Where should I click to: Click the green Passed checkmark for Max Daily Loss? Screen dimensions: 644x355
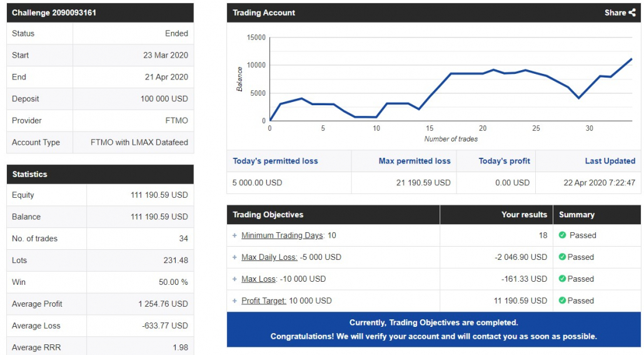point(562,257)
